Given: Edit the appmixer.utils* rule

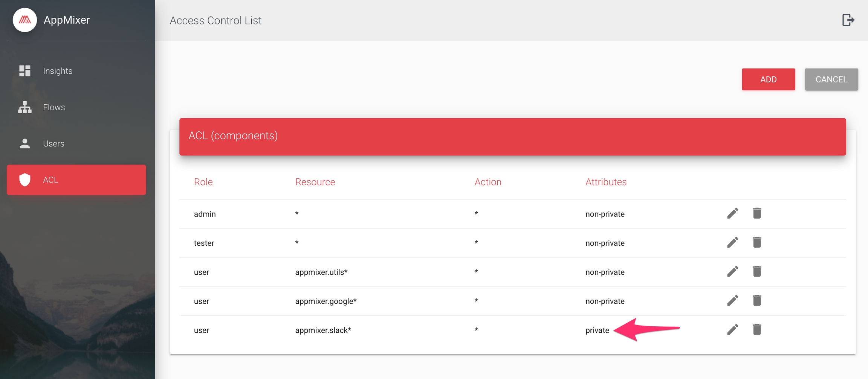Looking at the screenshot, I should click(732, 271).
